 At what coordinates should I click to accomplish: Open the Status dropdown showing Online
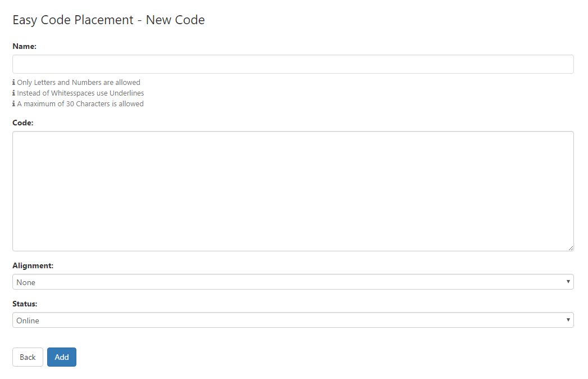click(x=293, y=320)
